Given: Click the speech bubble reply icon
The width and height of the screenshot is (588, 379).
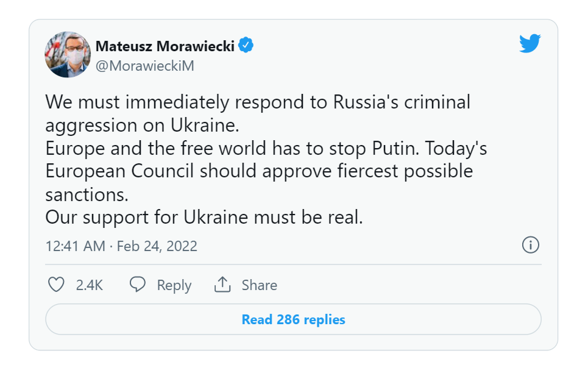Looking at the screenshot, I should pos(138,284).
